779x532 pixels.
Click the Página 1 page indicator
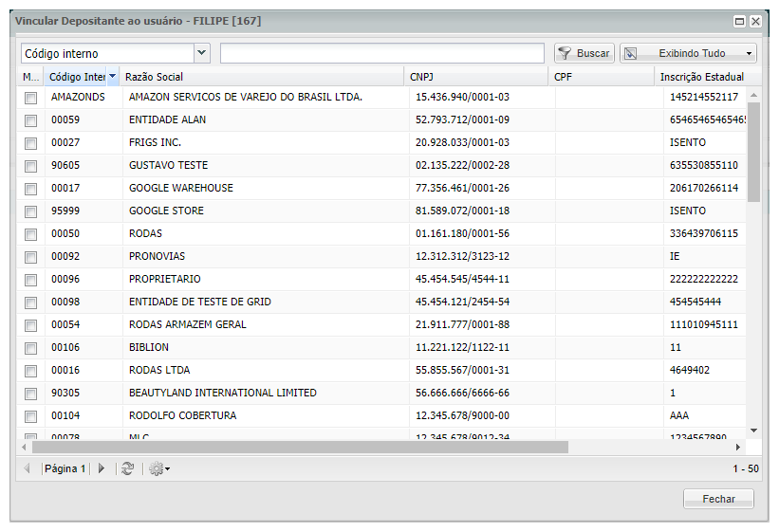(65, 468)
